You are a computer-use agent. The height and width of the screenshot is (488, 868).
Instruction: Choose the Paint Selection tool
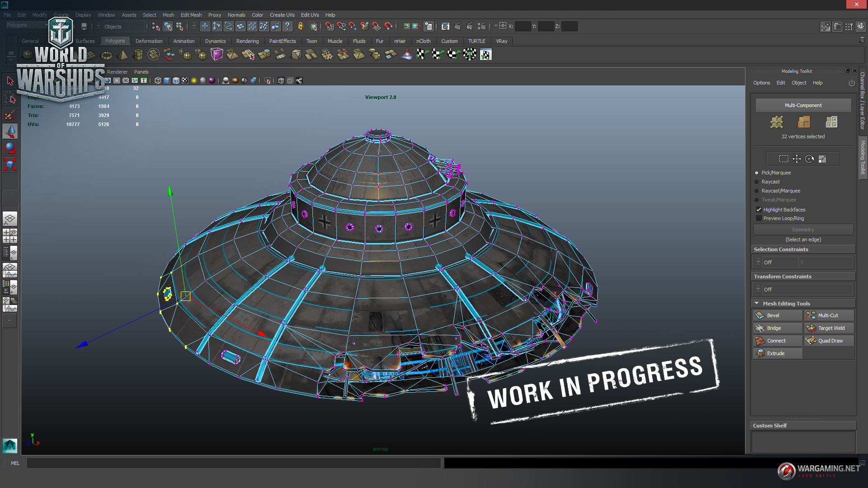10,115
